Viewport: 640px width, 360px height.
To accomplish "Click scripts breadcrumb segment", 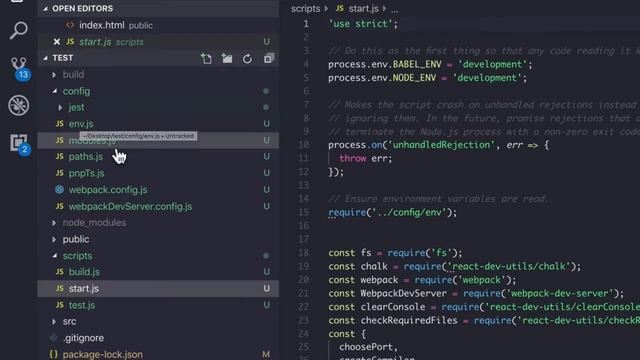I will (305, 9).
